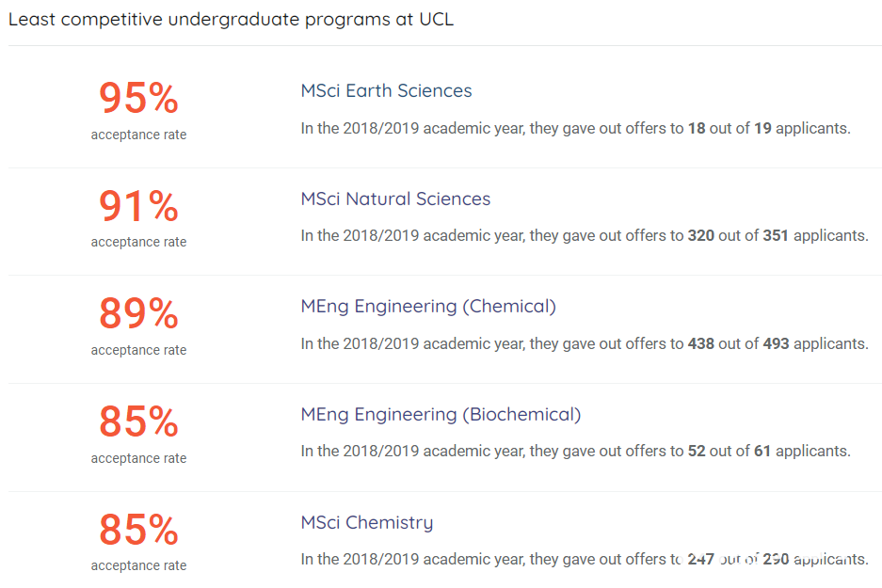Click the Earth Sciences offers description text
This screenshot has width=882, height=588.
(575, 128)
